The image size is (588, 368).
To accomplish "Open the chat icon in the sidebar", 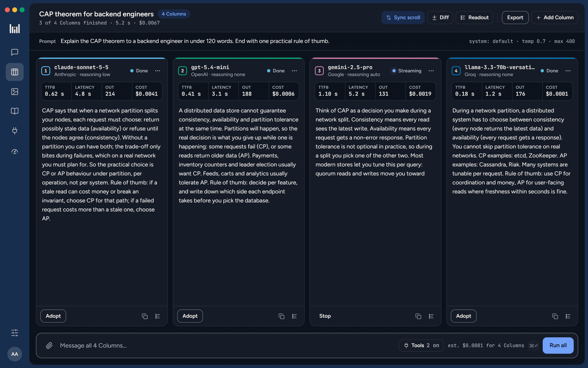I will (x=14, y=52).
